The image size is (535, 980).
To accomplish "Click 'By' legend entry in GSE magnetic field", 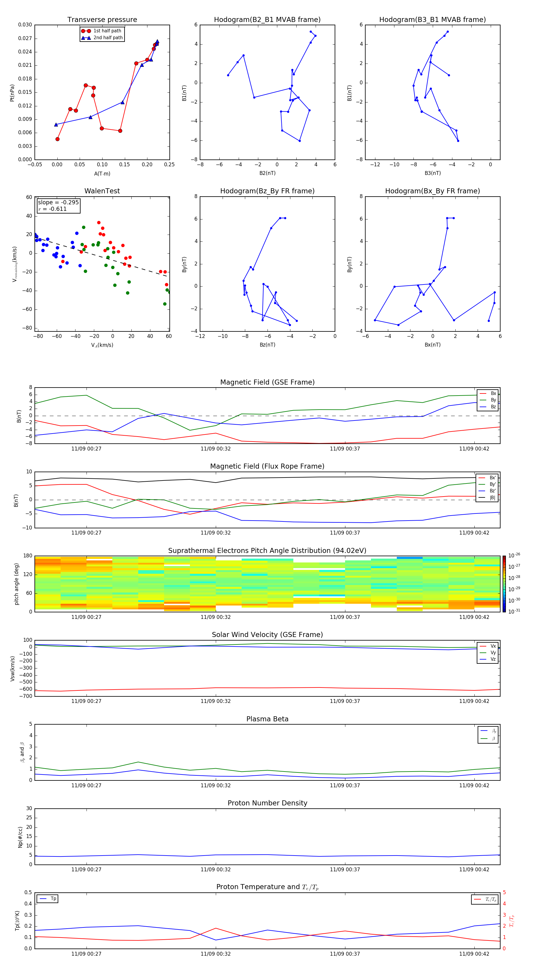I will (x=488, y=400).
